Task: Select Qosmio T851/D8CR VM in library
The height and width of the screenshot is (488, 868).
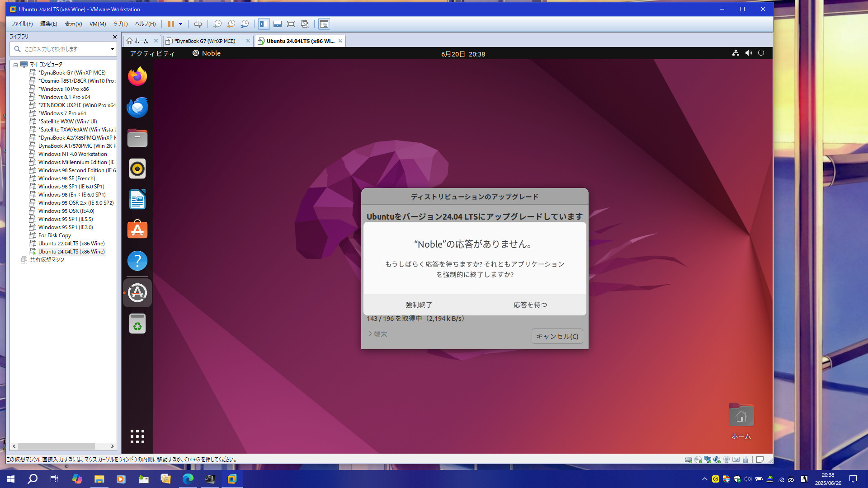Action: (73, 81)
